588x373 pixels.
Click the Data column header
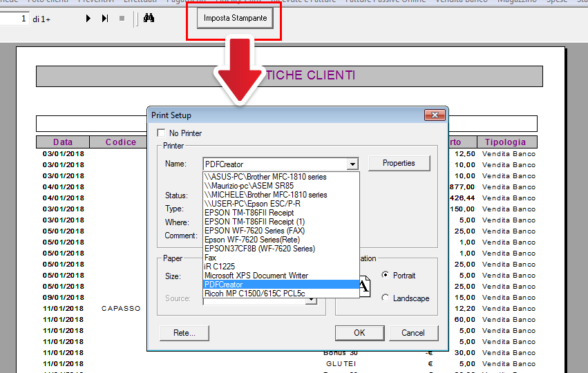click(63, 142)
